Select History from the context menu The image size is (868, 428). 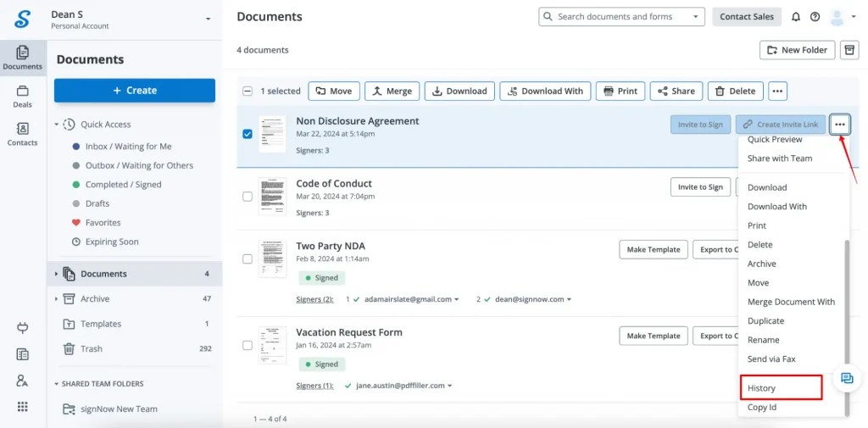(761, 388)
